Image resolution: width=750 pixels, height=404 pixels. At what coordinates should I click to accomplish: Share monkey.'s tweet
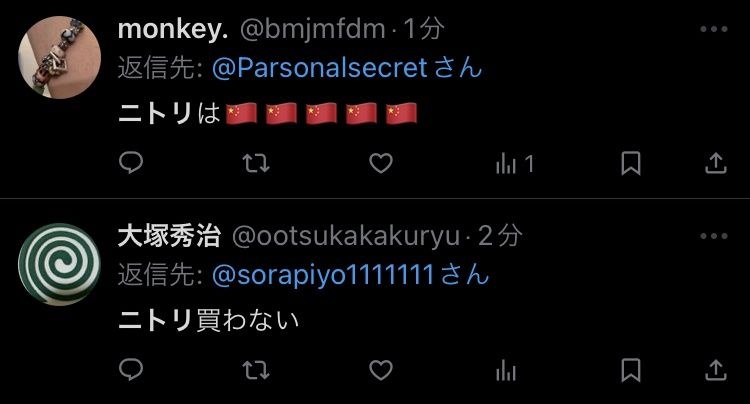pos(716,164)
